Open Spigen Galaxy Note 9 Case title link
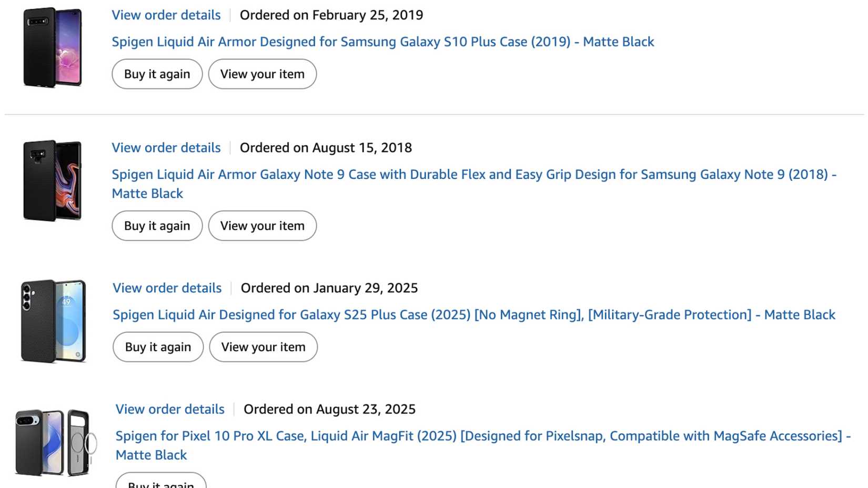The image size is (868, 488). tap(473, 175)
